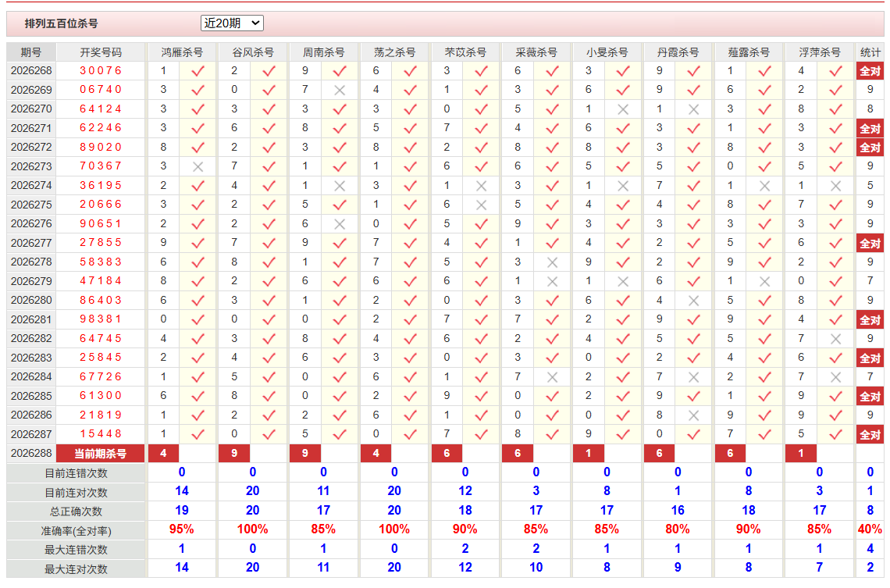Click draw number 15448 in row 2026287
This screenshot has width=890, height=588.
coord(101,434)
